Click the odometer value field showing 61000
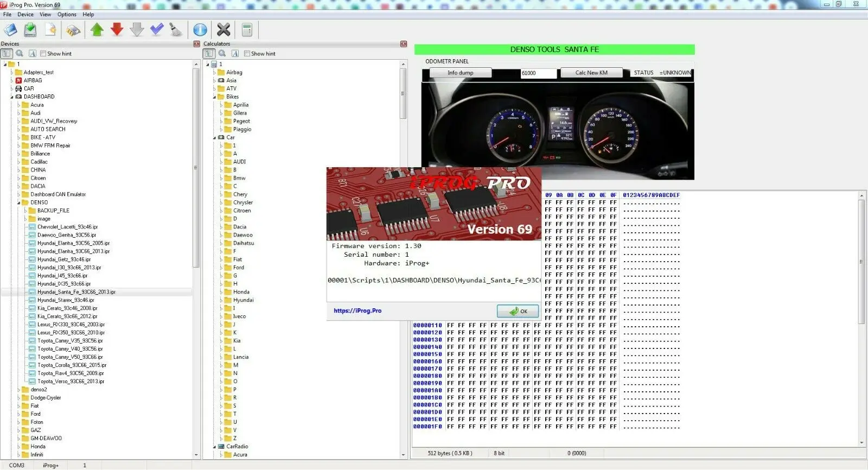 pyautogui.click(x=538, y=73)
